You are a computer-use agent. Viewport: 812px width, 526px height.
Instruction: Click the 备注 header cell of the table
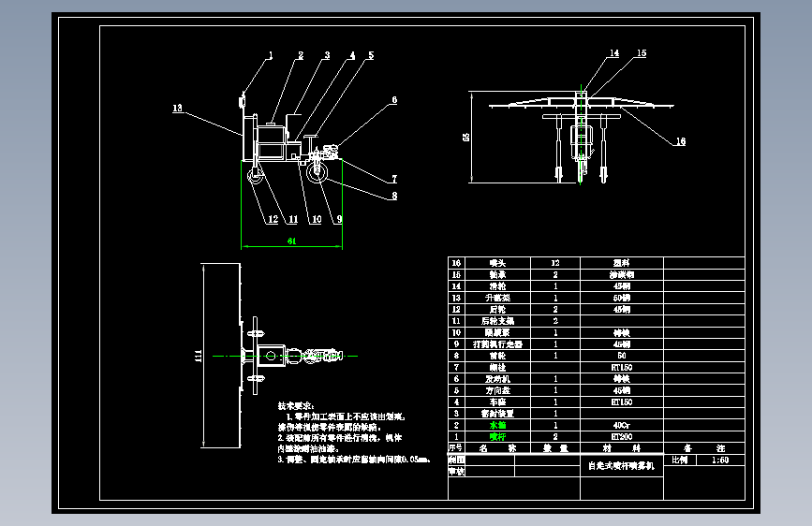(703, 448)
